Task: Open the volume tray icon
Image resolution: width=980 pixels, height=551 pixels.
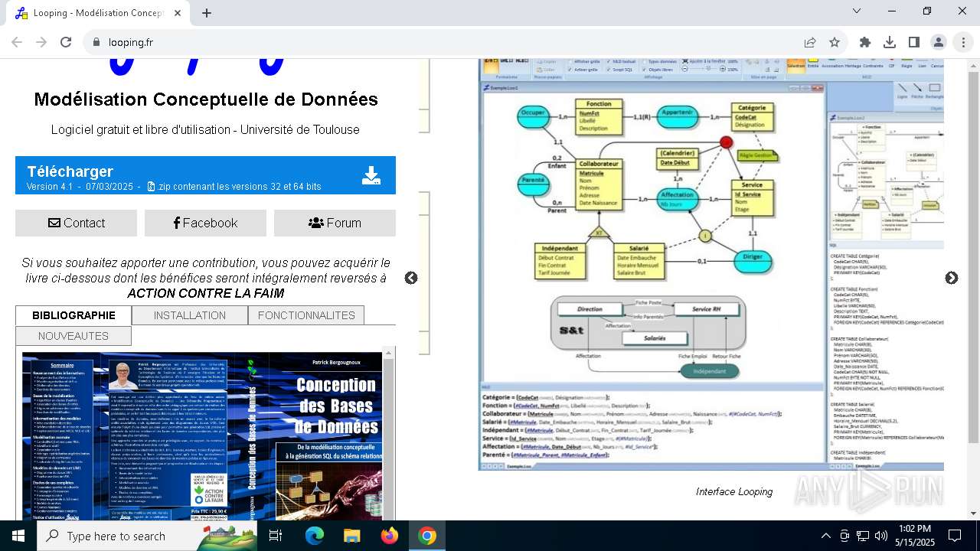Action: [x=881, y=536]
